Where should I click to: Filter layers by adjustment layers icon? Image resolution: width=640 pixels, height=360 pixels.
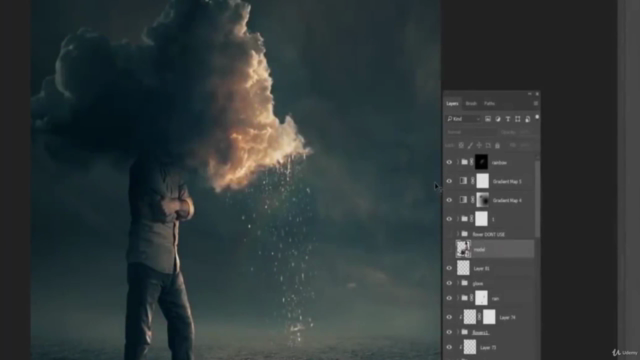[498, 119]
